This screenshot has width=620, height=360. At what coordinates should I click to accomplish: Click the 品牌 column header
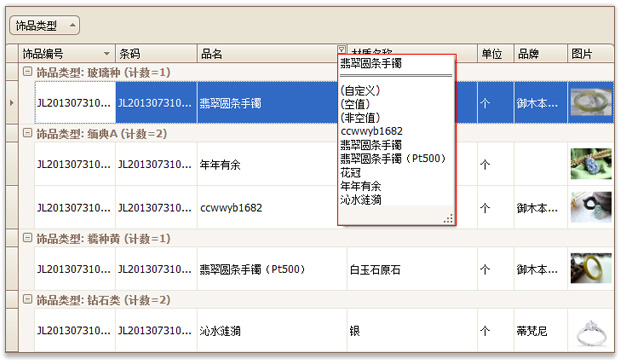click(x=541, y=54)
